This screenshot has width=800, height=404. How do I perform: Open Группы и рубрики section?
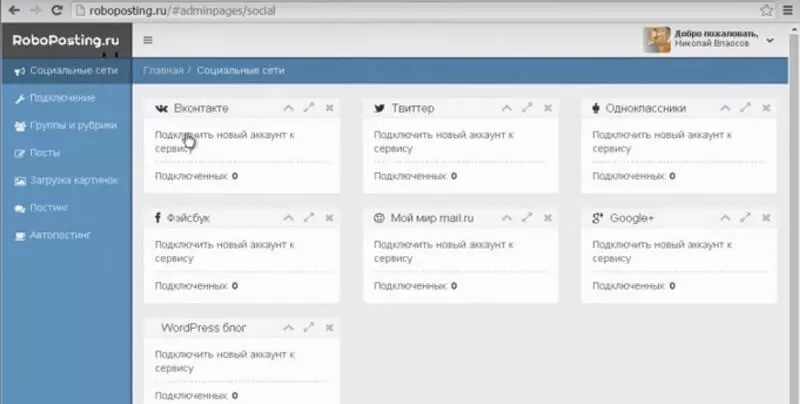72,126
